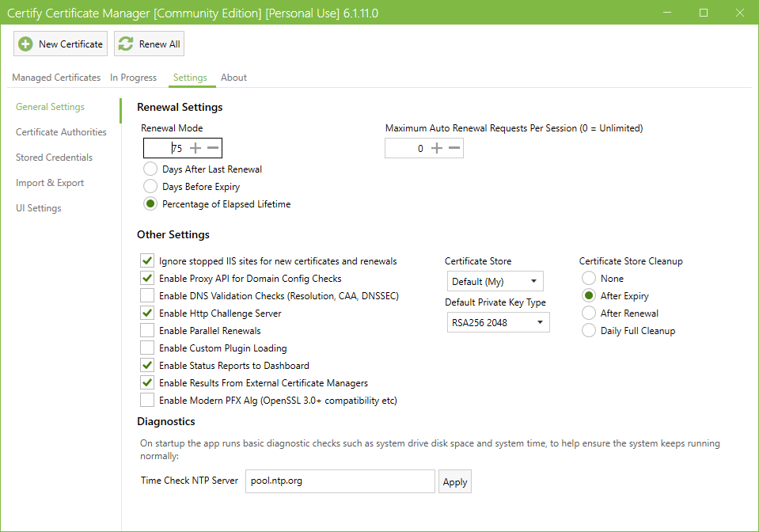Click Apply next to NTP server
This screenshot has height=532, width=759.
tap(455, 481)
